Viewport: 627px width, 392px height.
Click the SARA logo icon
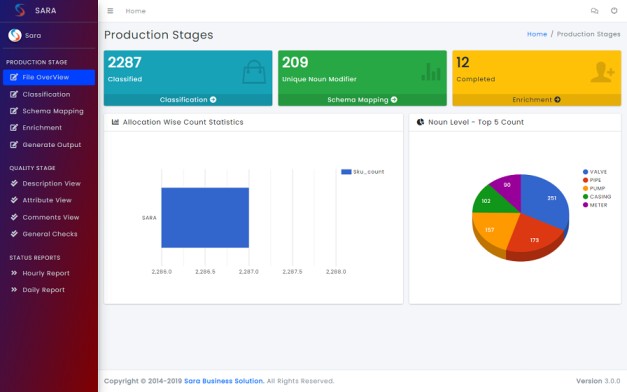(20, 10)
